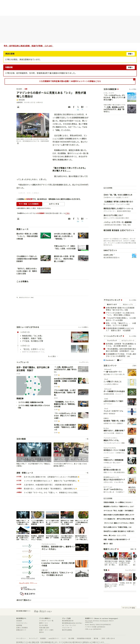This screenshot has height=644, width=140.
Task: Click right arrow of 動画ランキング carousel
Action: click(135, 556)
